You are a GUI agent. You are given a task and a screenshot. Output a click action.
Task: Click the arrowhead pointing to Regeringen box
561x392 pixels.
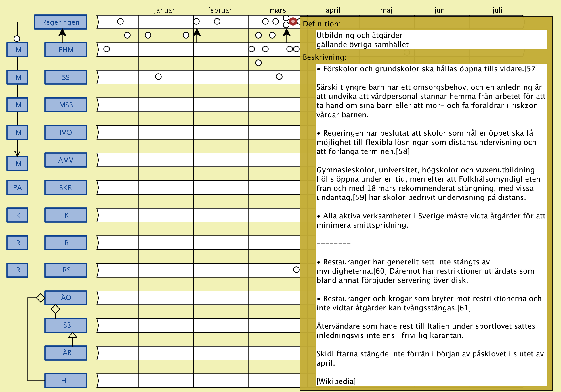(x=62, y=32)
